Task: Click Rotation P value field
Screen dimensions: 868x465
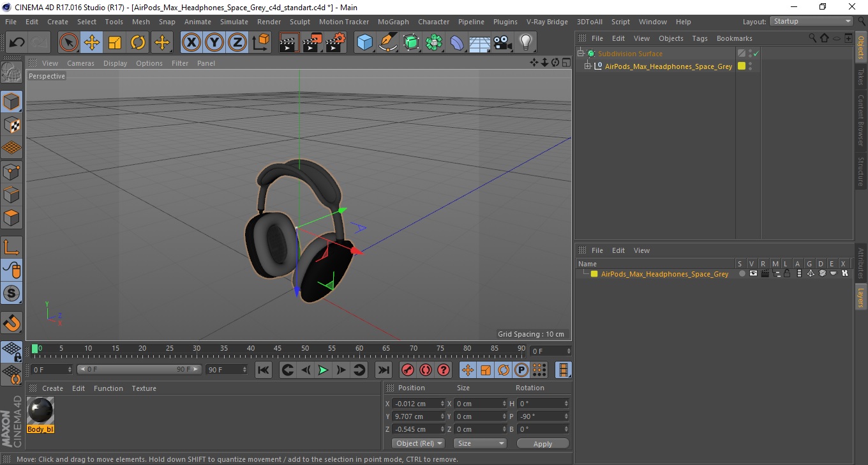Action: click(x=542, y=416)
